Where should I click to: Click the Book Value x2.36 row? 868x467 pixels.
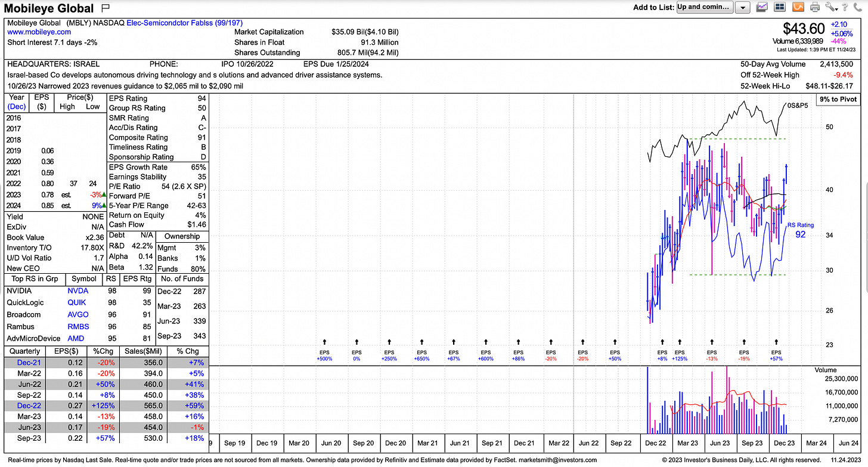(55, 237)
